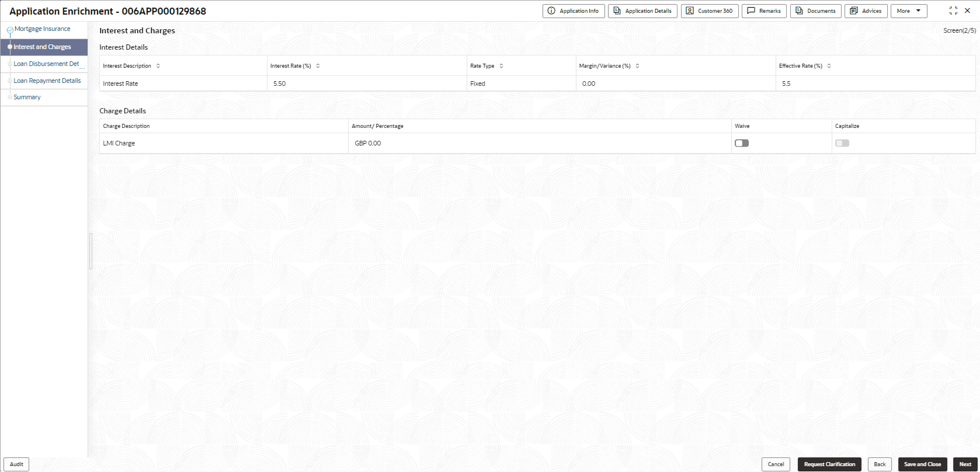Viewport: 980px width, 472px height.
Task: Open the Application Info button
Action: click(574, 11)
